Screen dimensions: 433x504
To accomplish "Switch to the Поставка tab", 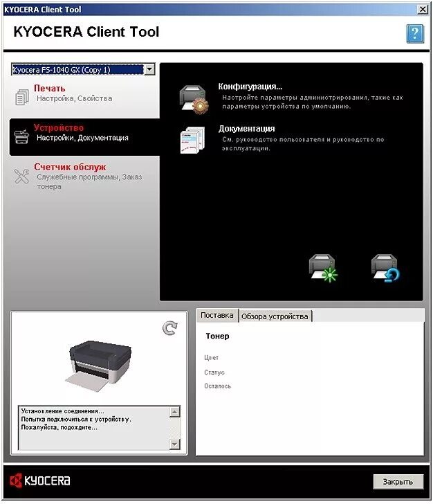I will pyautogui.click(x=217, y=315).
